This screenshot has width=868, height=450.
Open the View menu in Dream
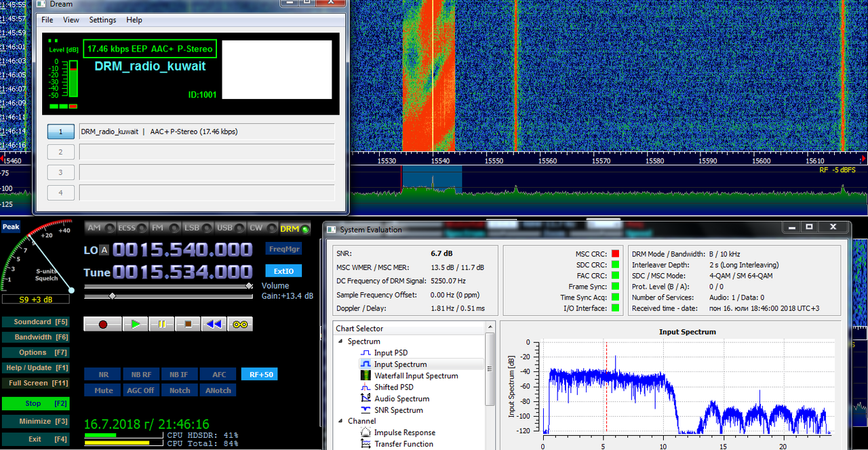[x=71, y=20]
